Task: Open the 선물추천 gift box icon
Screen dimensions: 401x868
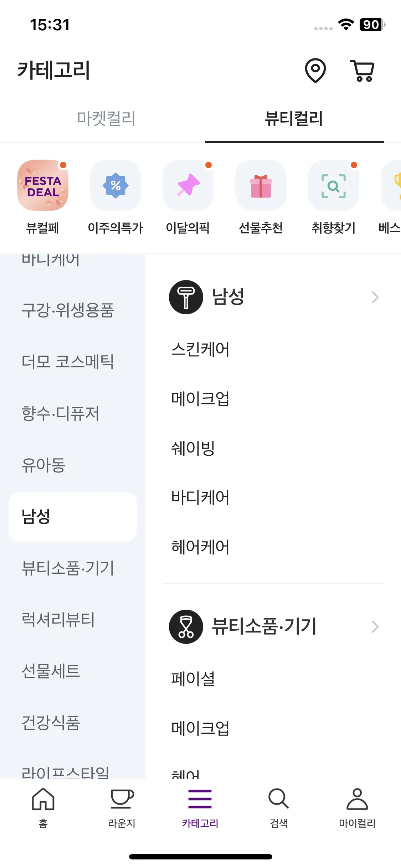Action: pos(261,185)
